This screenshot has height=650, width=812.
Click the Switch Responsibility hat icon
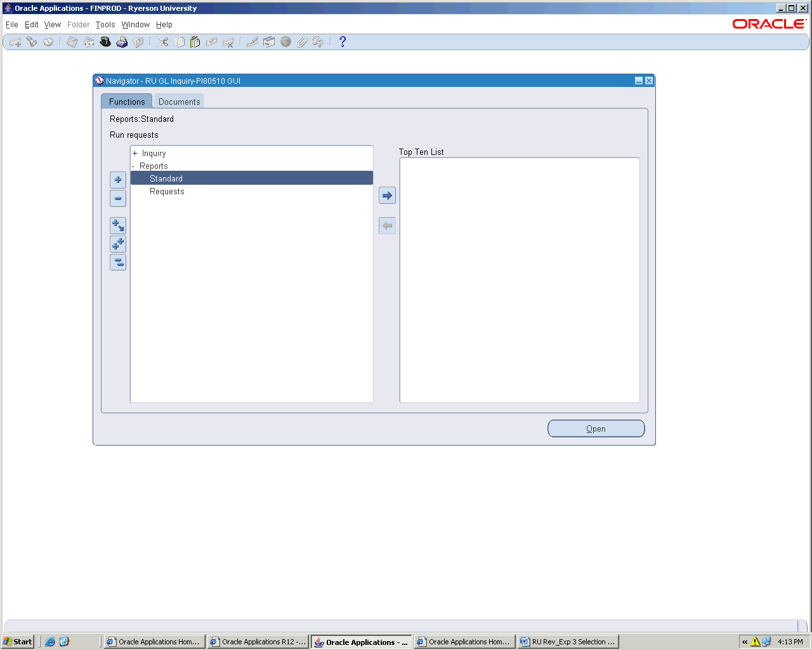tap(105, 42)
